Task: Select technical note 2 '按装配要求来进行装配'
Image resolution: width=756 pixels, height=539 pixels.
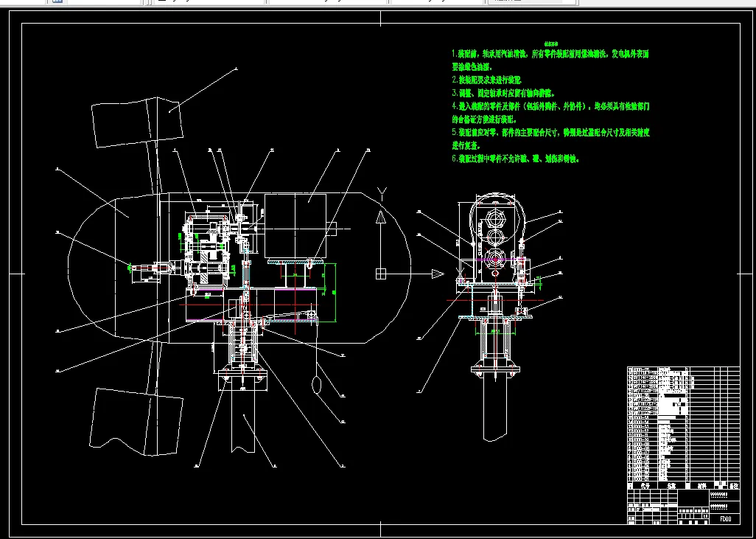Action: [486, 80]
